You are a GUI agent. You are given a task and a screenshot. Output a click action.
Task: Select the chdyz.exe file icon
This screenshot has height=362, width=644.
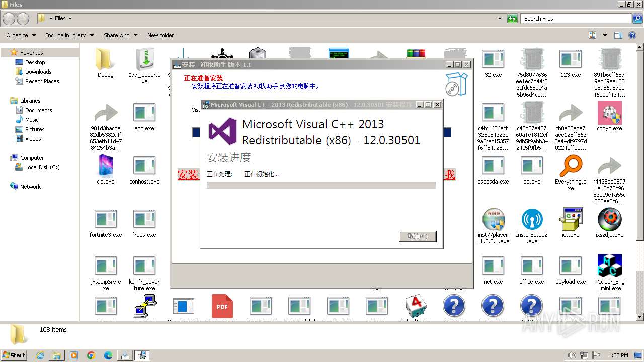click(609, 113)
